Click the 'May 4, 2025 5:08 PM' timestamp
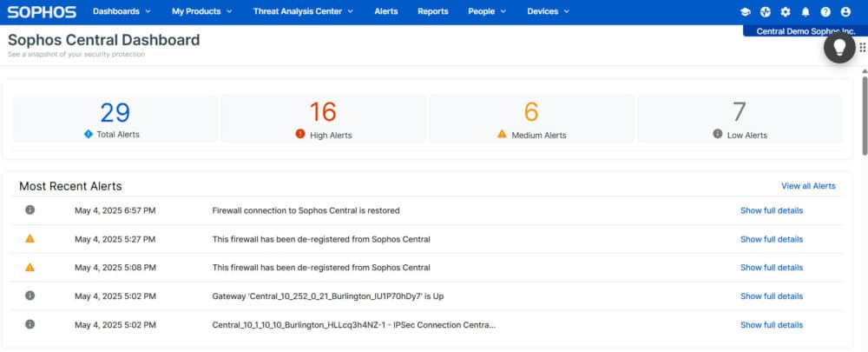The width and height of the screenshot is (868, 352). point(115,268)
